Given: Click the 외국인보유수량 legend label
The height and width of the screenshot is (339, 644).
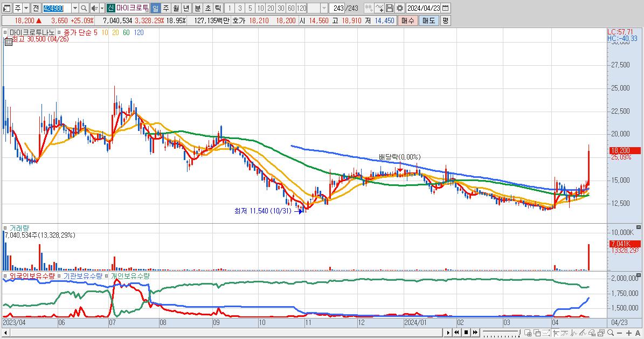Looking at the screenshot, I should (x=32, y=276).
